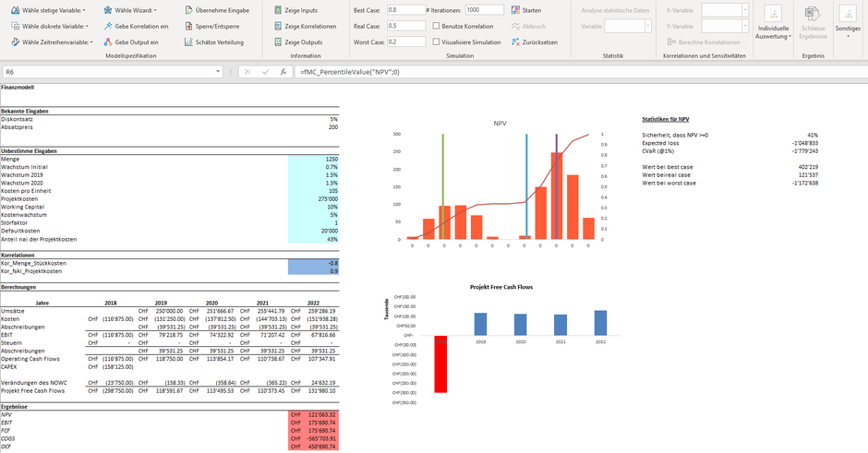Launch the Wähle Wizard tool
This screenshot has height=453, width=868.
(130, 10)
